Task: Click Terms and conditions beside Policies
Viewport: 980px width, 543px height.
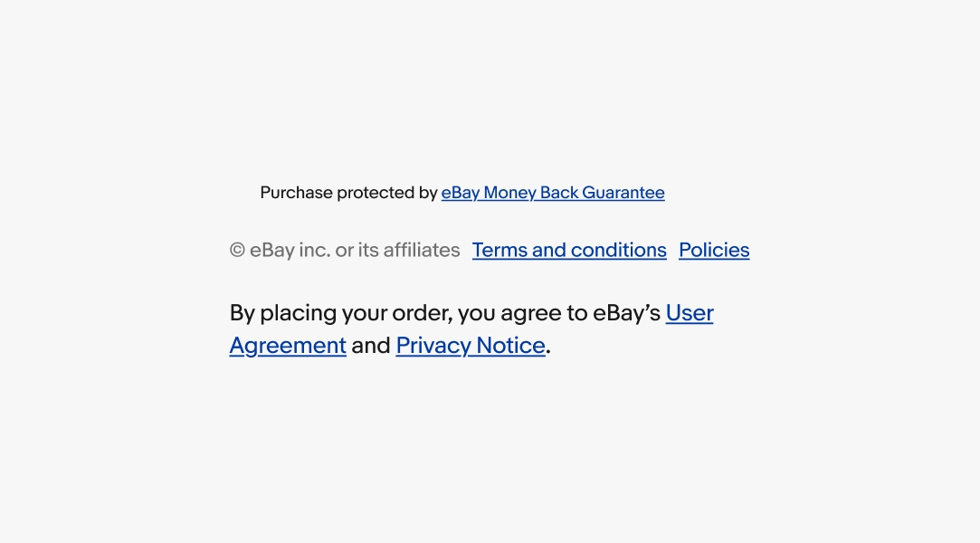Action: tap(569, 250)
